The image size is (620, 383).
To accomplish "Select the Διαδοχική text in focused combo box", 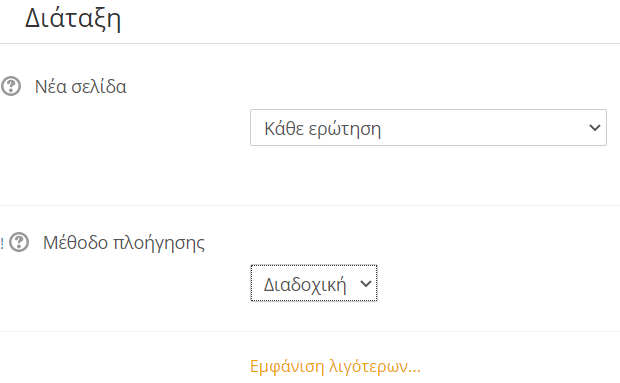I will point(305,285).
